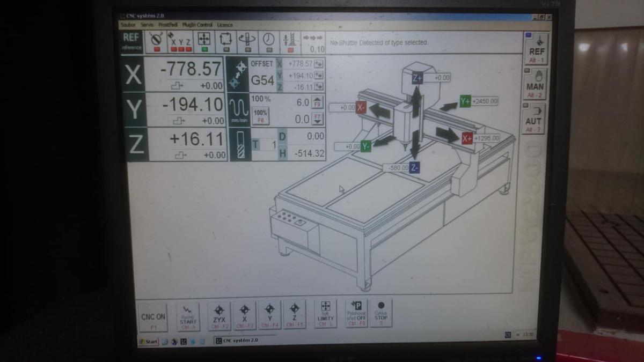Jog with the green Y- button
Image resolution: width=644 pixels, height=362 pixels.
[x=365, y=146]
